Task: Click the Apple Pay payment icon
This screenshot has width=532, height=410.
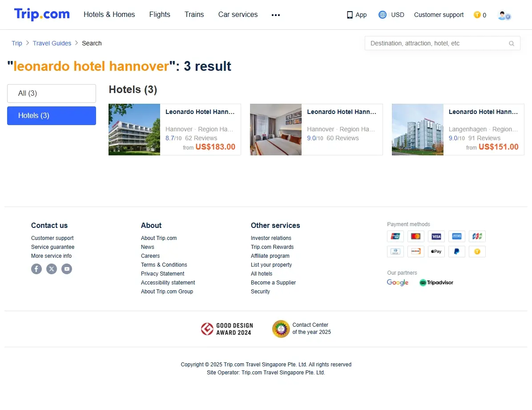Action: tap(436, 252)
